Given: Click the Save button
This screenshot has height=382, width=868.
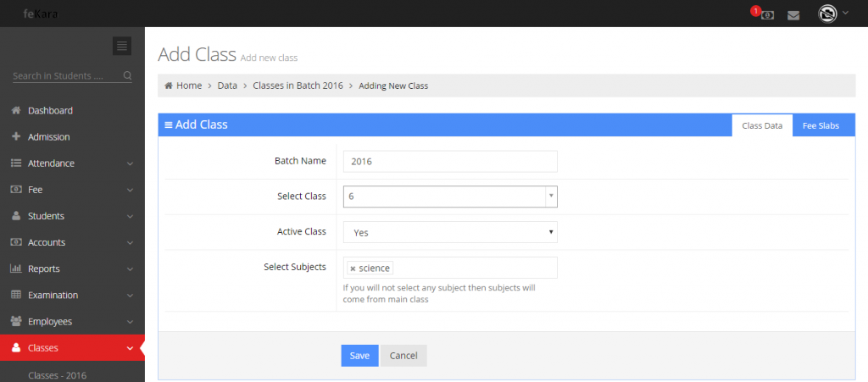Looking at the screenshot, I should click(359, 356).
